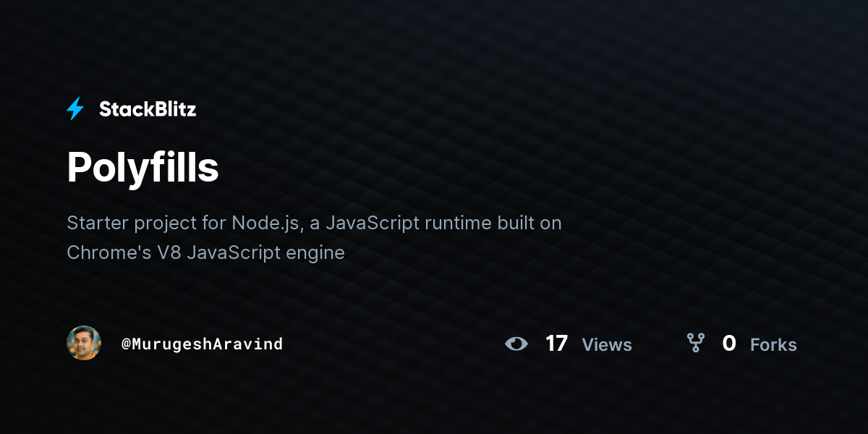Click the word for in description
The width and height of the screenshot is (868, 434).
pyautogui.click(x=214, y=223)
